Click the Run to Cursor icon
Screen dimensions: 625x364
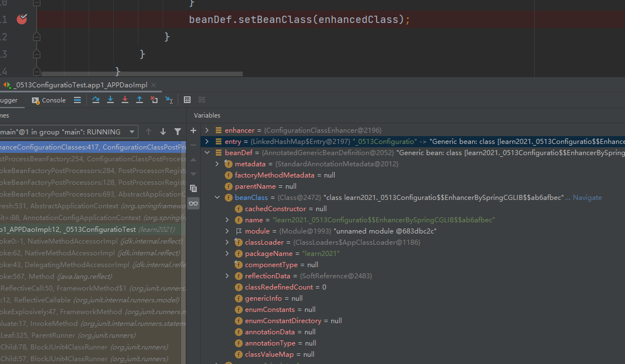coord(169,100)
